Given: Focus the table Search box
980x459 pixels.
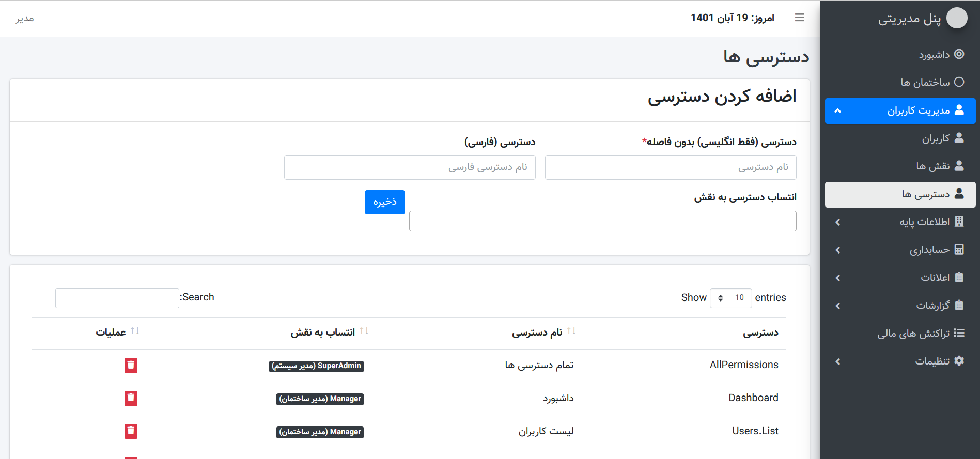Looking at the screenshot, I should click(117, 298).
